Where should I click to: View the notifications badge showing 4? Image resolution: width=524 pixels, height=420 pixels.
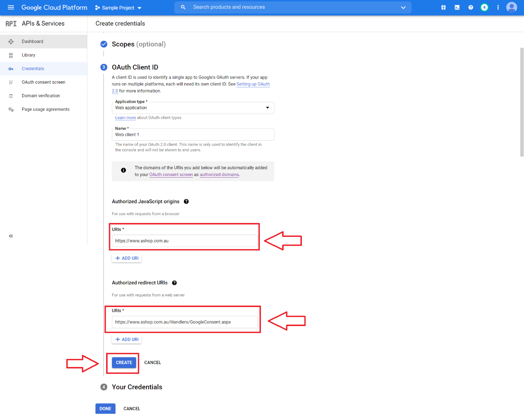tap(484, 7)
